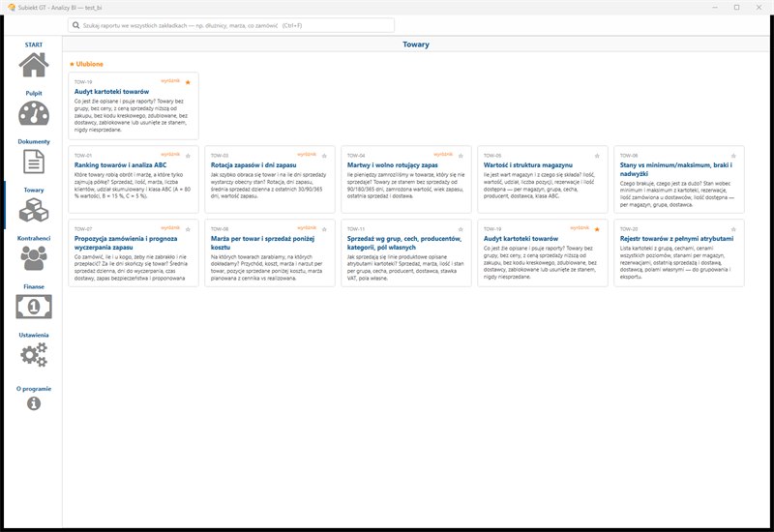Open the Finanse banknote icon
The width and height of the screenshot is (774, 532).
[34, 307]
